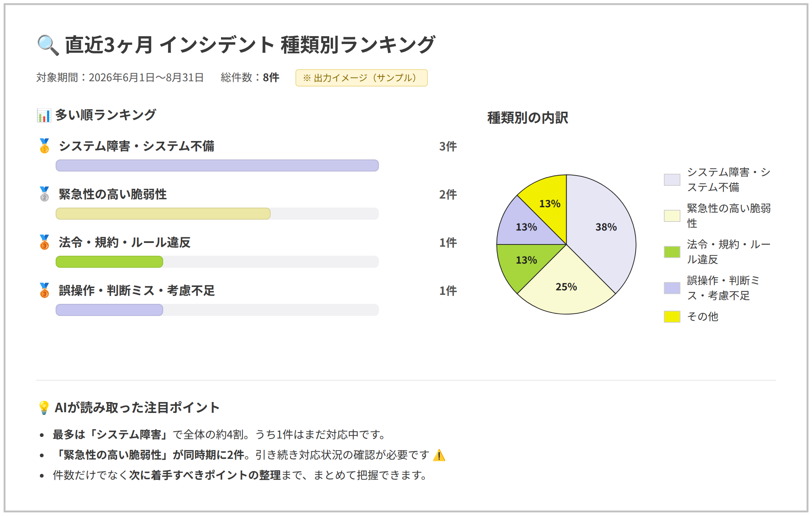Click the gold medal icon for システム障害
812x516 pixels.
click(44, 146)
